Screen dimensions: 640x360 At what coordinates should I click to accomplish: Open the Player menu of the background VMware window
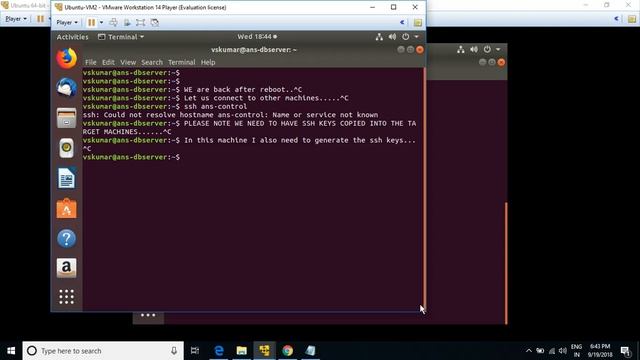click(16, 19)
